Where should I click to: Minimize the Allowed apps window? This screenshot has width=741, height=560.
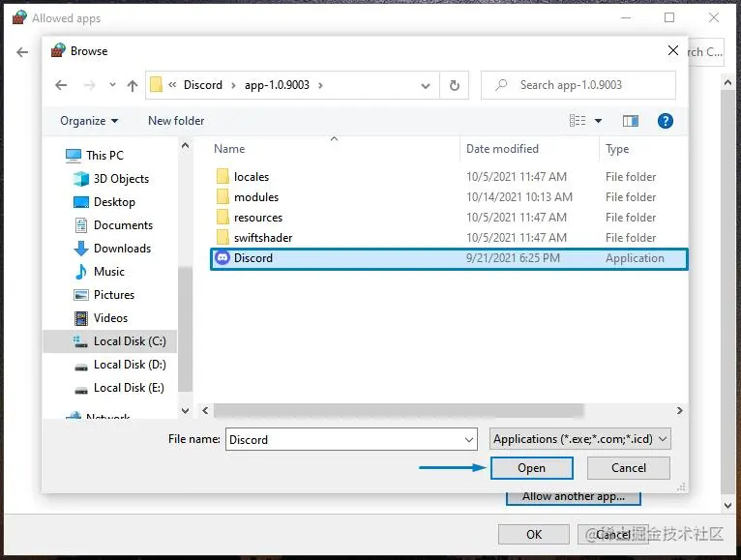[626, 18]
